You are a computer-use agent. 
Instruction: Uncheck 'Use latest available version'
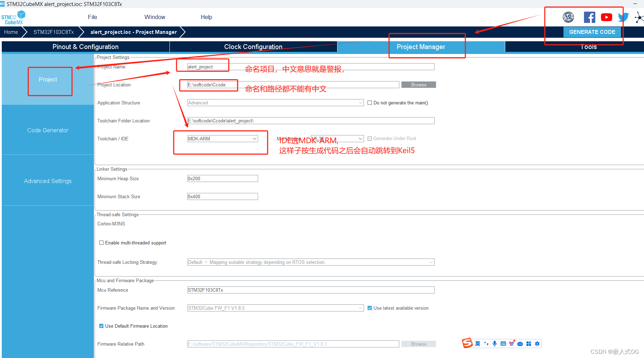pyautogui.click(x=370, y=308)
